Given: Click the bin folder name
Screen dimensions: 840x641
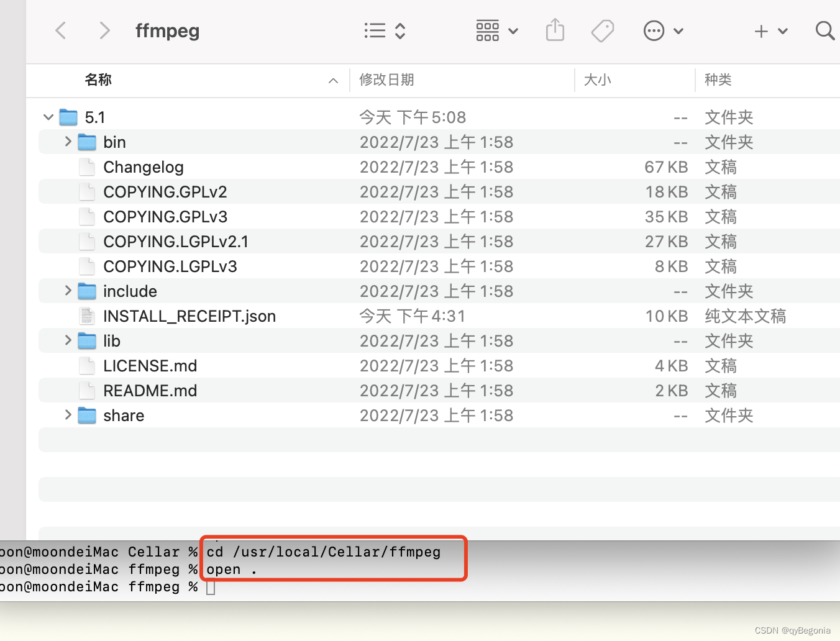Looking at the screenshot, I should click(x=114, y=142).
